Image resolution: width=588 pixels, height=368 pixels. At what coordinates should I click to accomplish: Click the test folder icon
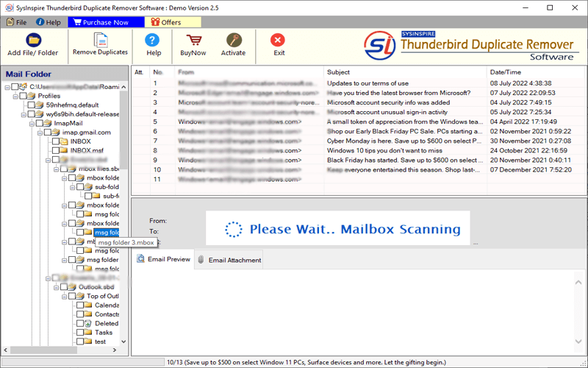pos(87,342)
